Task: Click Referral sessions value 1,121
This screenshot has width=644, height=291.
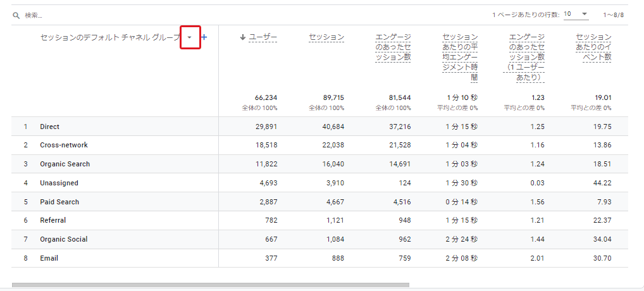Action: 335,220
